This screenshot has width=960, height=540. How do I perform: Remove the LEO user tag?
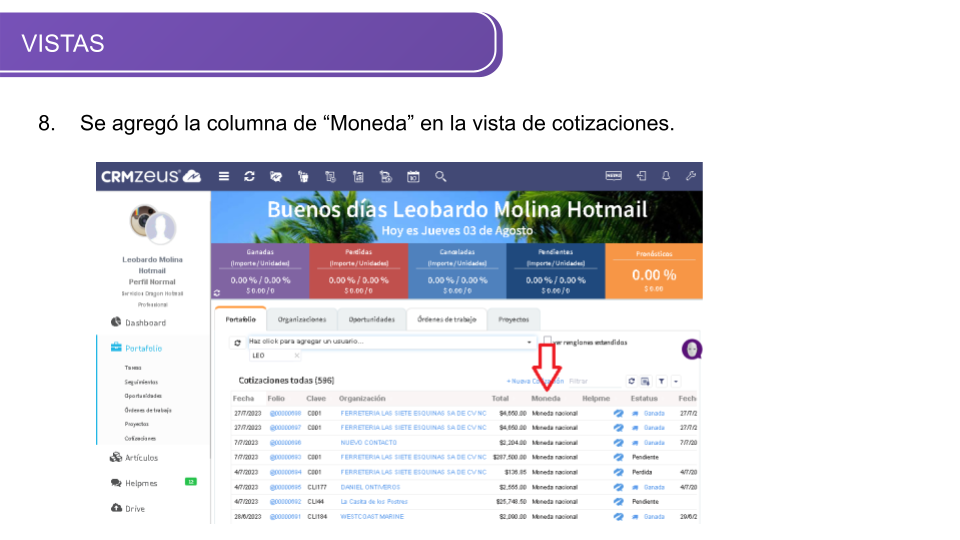(x=297, y=355)
